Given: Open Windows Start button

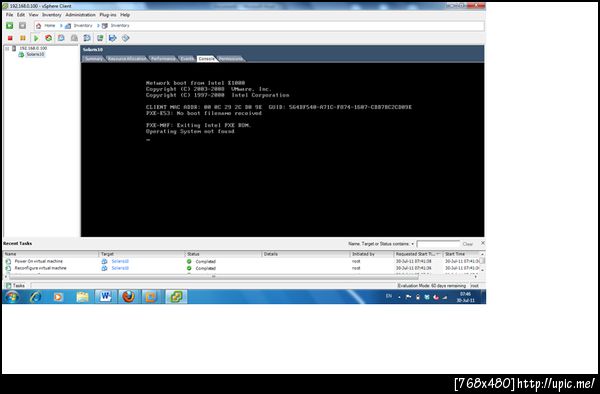Looking at the screenshot, I should point(11,297).
